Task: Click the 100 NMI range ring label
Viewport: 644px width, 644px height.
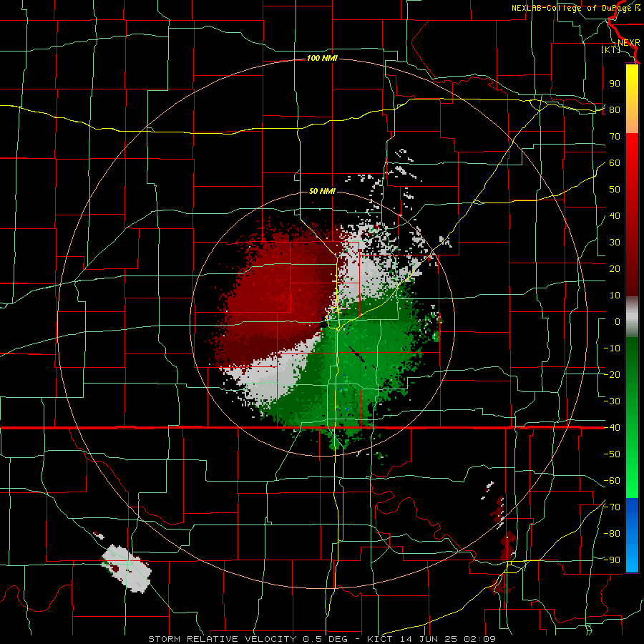Action: [x=322, y=59]
